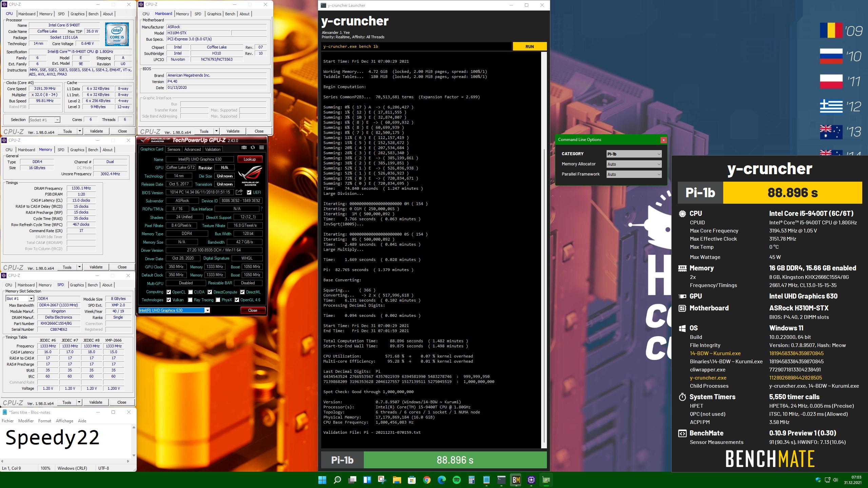Switch to the terminal taskbar icon
The height and width of the screenshot is (488, 868).
click(x=501, y=480)
